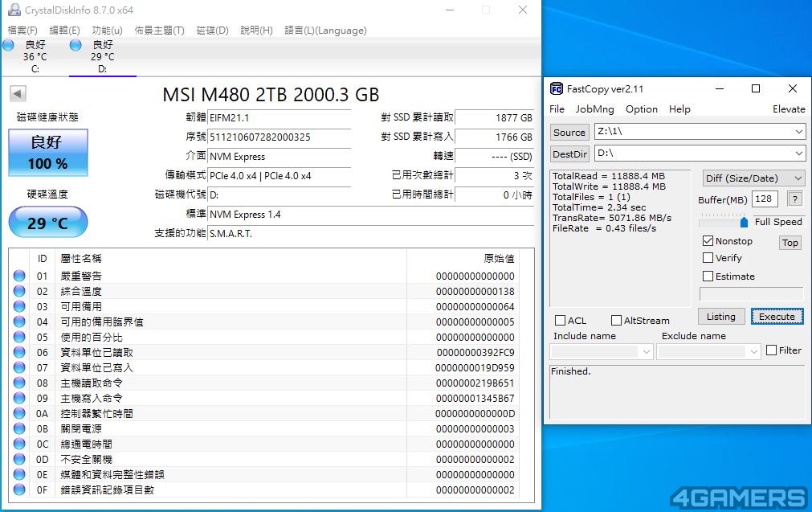
Task: Open the FastCopy JobMng menu
Action: (594, 109)
